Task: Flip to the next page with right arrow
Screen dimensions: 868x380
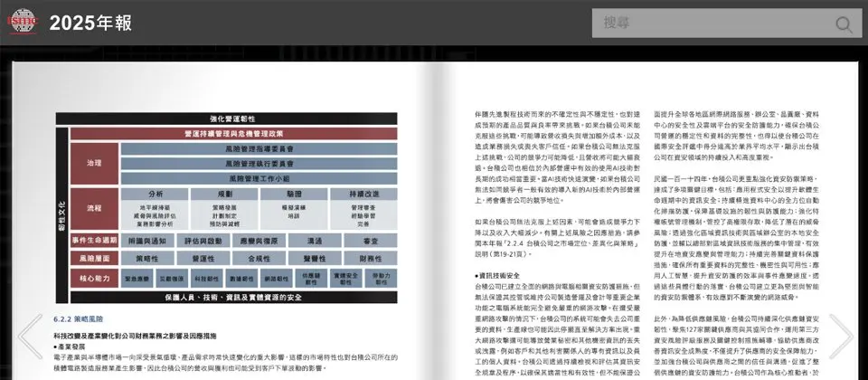Action: click(840, 337)
